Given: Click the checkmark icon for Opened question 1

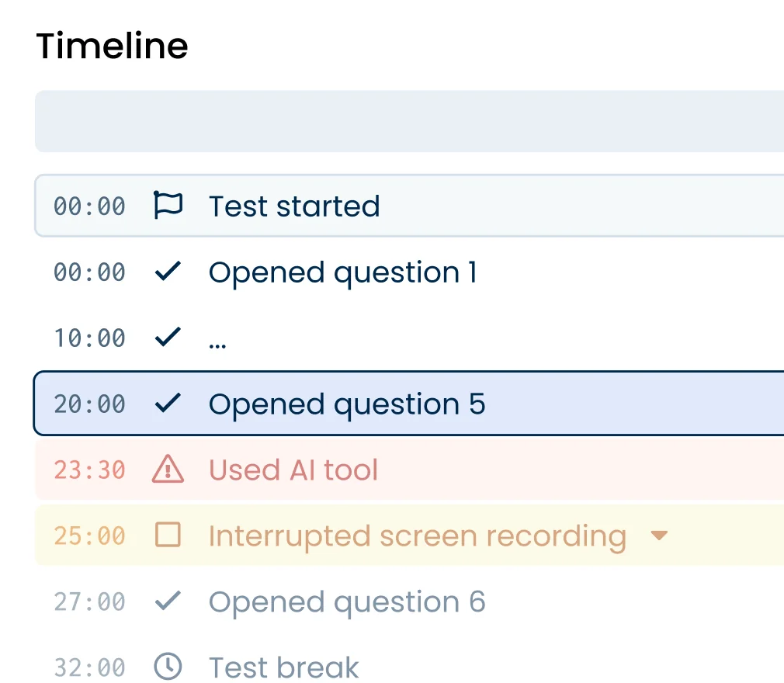Looking at the screenshot, I should 168,272.
